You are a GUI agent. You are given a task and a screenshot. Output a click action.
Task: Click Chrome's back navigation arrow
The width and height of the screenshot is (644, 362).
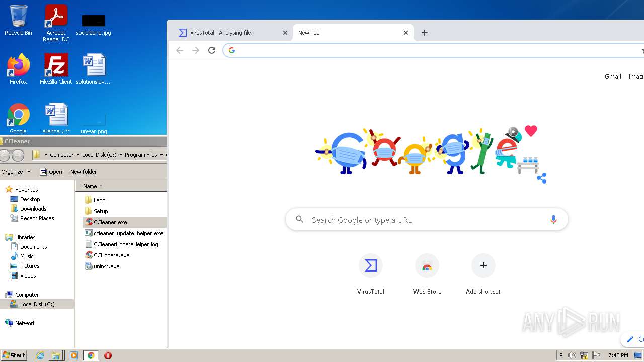[x=180, y=50]
